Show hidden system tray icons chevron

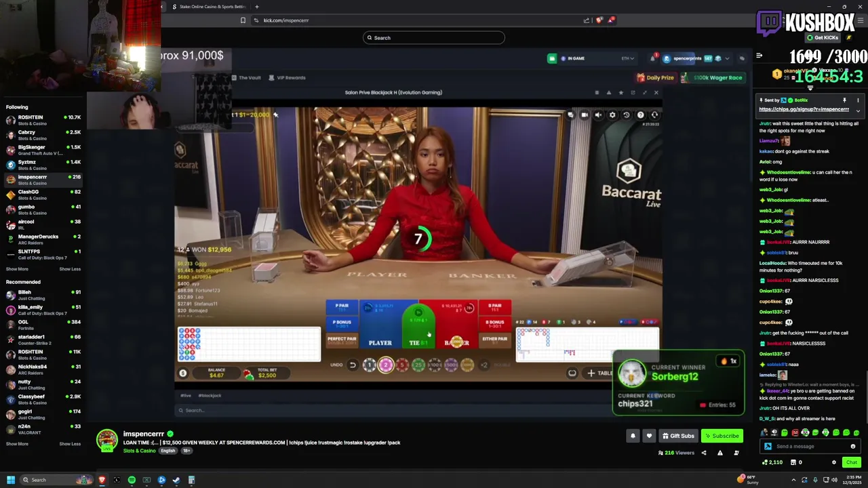pos(793,480)
